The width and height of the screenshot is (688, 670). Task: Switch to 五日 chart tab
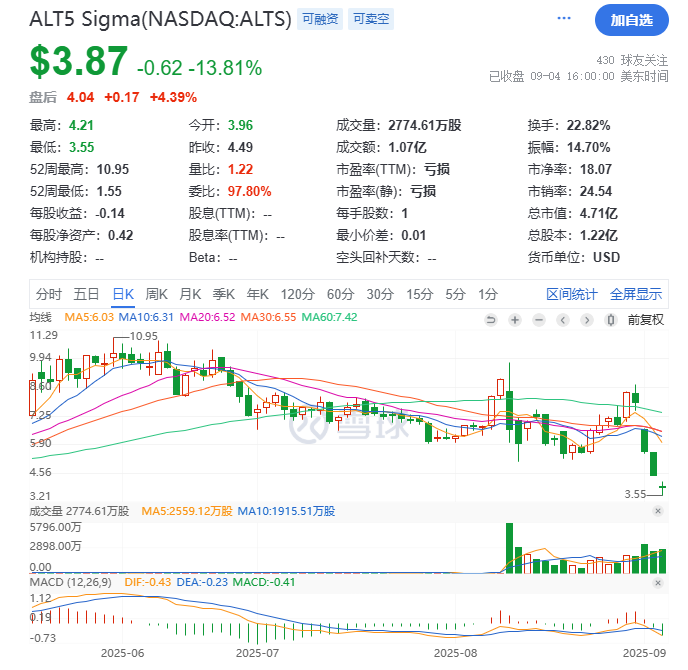pyautogui.click(x=86, y=294)
